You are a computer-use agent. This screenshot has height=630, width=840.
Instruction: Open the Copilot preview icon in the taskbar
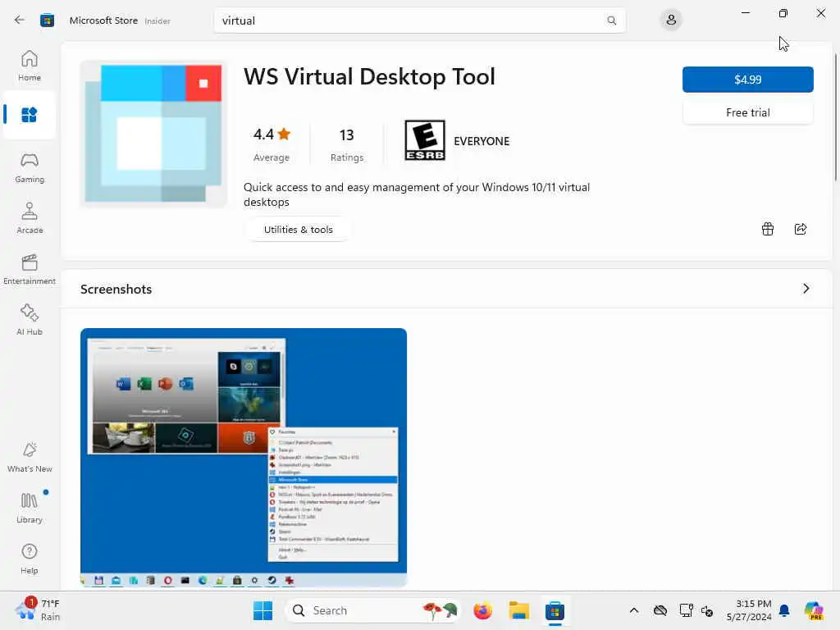(x=814, y=610)
